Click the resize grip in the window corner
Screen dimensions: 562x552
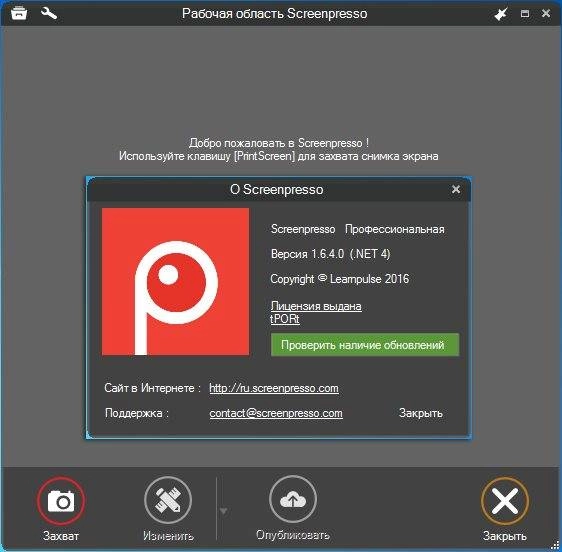pyautogui.click(x=555, y=545)
